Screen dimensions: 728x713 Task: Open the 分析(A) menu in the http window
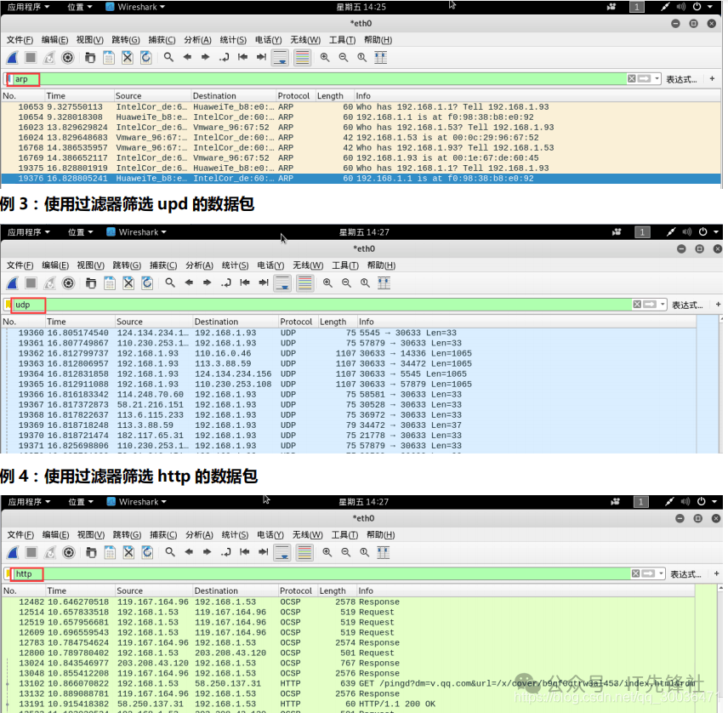198,534
